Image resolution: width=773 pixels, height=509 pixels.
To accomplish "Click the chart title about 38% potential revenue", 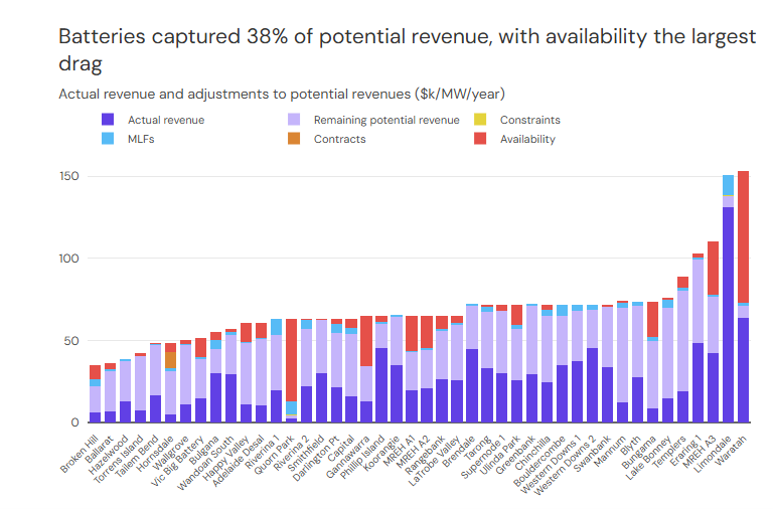I will tap(407, 50).
